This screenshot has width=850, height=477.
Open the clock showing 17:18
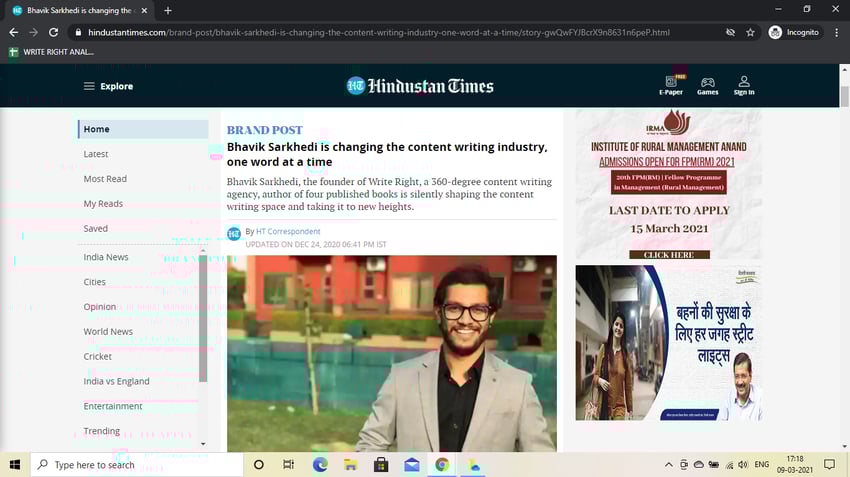[x=795, y=465]
